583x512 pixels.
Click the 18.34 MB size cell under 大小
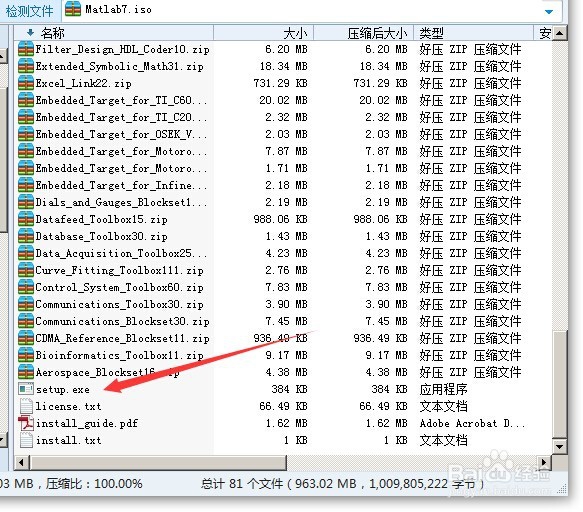coord(283,66)
